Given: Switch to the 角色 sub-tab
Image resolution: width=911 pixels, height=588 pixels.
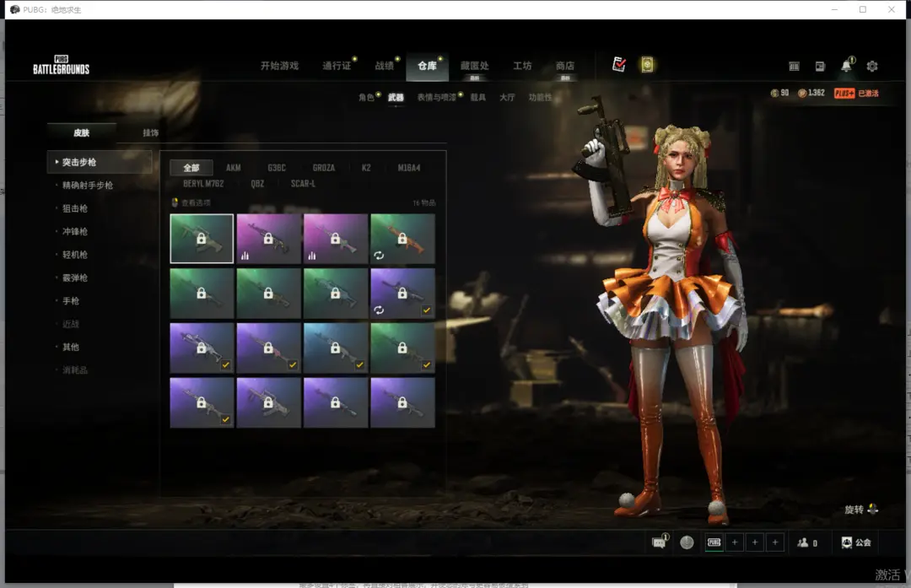Looking at the screenshot, I should click(x=366, y=97).
